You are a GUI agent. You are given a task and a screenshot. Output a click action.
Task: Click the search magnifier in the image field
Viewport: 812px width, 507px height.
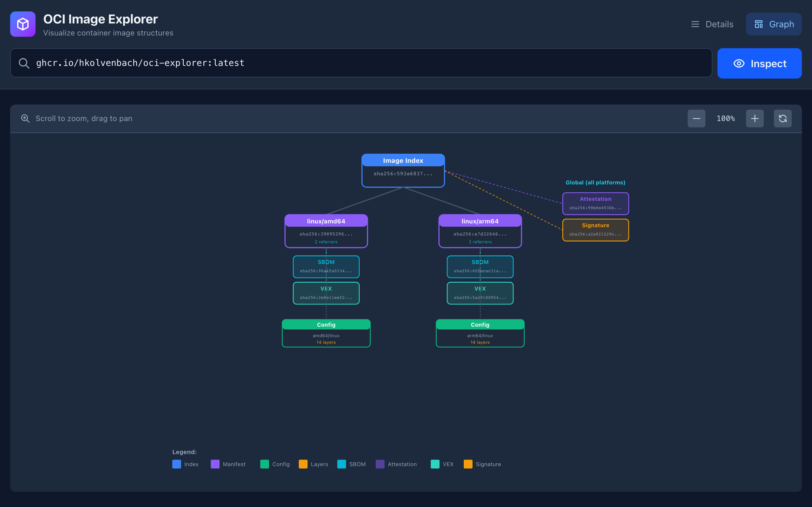(24, 63)
